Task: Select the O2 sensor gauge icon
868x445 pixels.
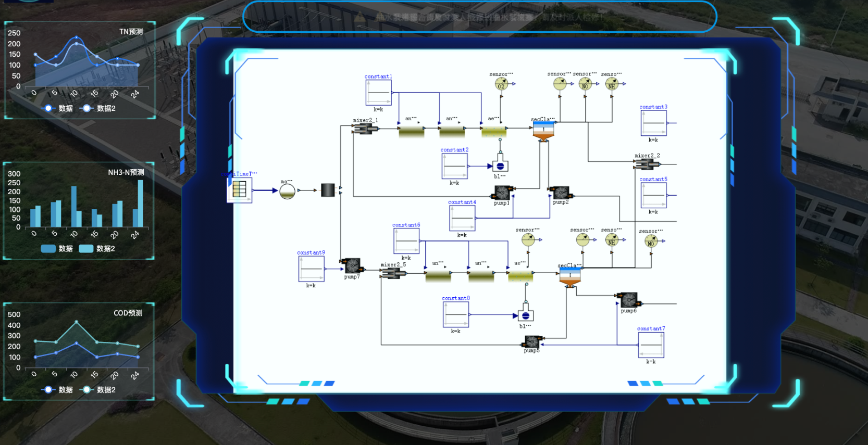Action: pyautogui.click(x=501, y=84)
